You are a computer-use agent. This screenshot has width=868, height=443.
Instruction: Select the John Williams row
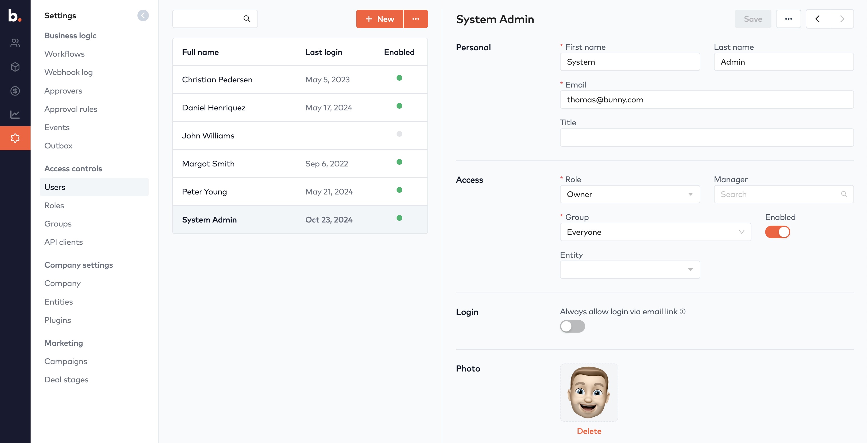[x=300, y=136]
